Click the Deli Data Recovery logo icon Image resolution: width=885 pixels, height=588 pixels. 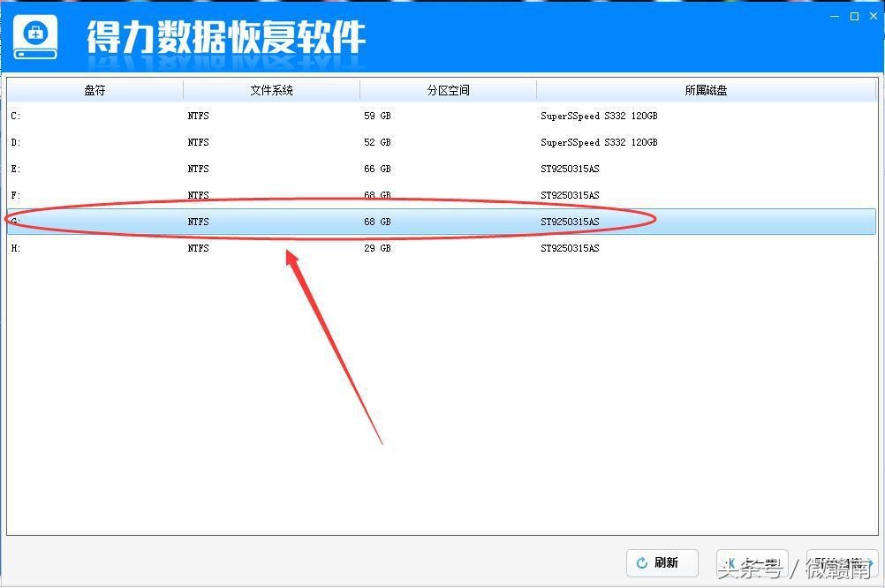[35, 37]
